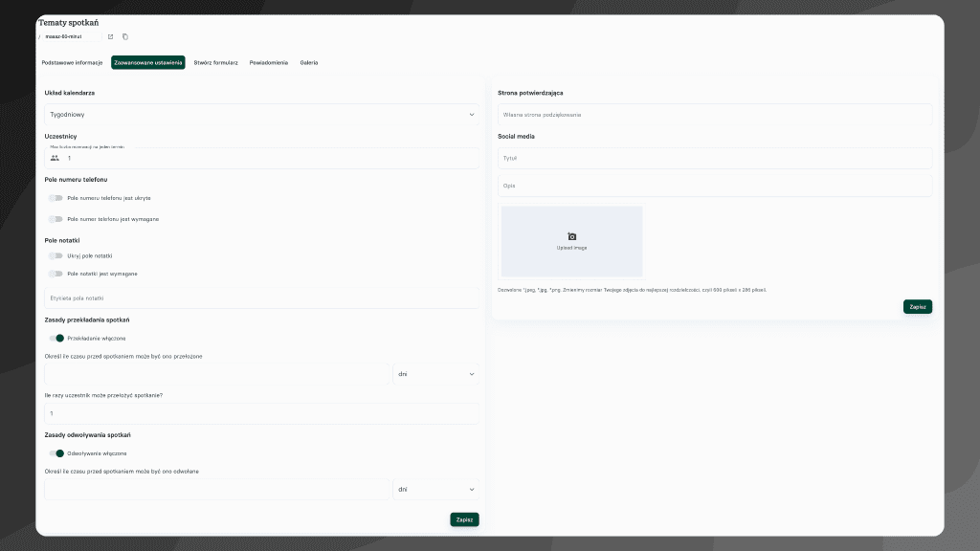The width and height of the screenshot is (980, 551).
Task: Enable 'Pole notatki jest wymagane' switch
Action: pyautogui.click(x=56, y=274)
